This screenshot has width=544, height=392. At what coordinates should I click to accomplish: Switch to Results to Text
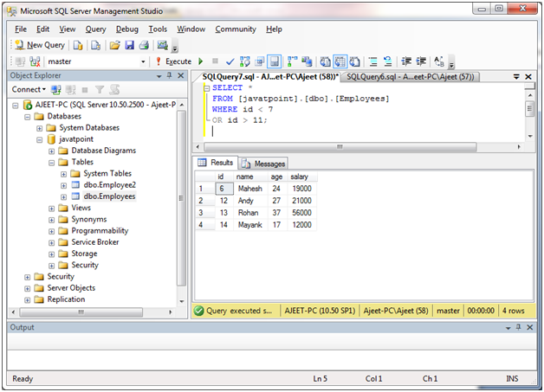(x=325, y=61)
